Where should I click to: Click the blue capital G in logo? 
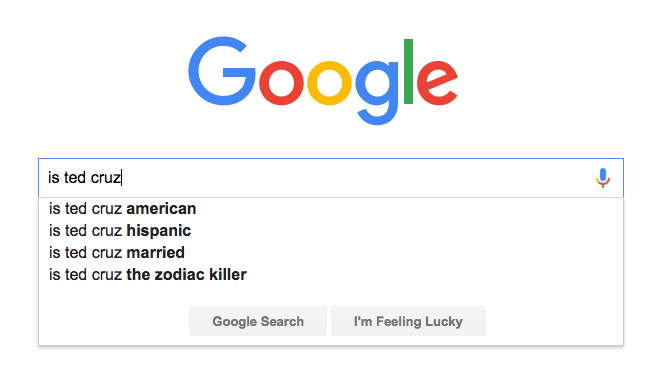coord(221,71)
